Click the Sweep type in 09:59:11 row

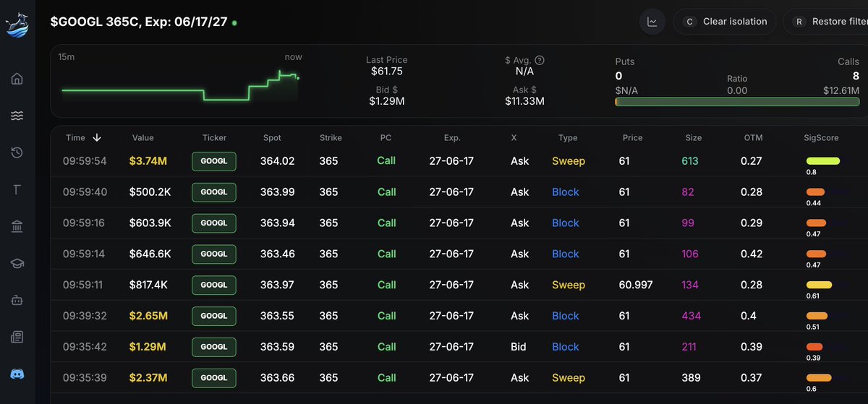point(569,285)
